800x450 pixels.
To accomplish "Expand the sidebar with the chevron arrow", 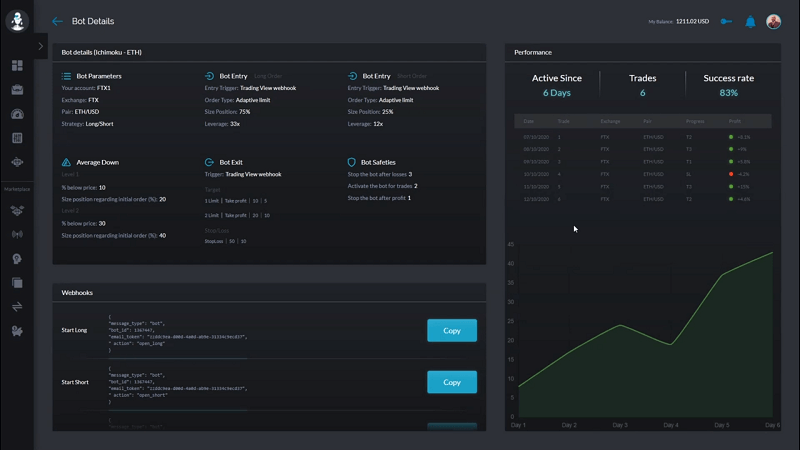I will (40, 46).
